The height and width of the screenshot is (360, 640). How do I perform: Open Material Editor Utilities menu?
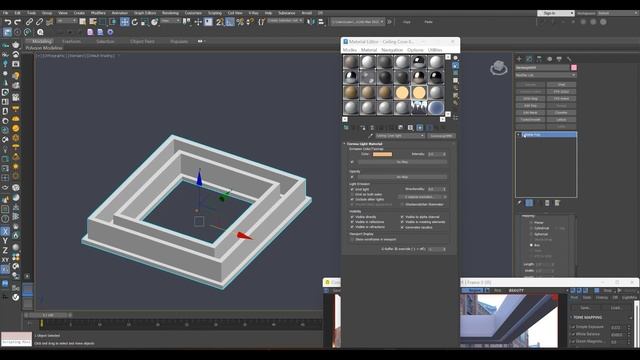(435, 50)
